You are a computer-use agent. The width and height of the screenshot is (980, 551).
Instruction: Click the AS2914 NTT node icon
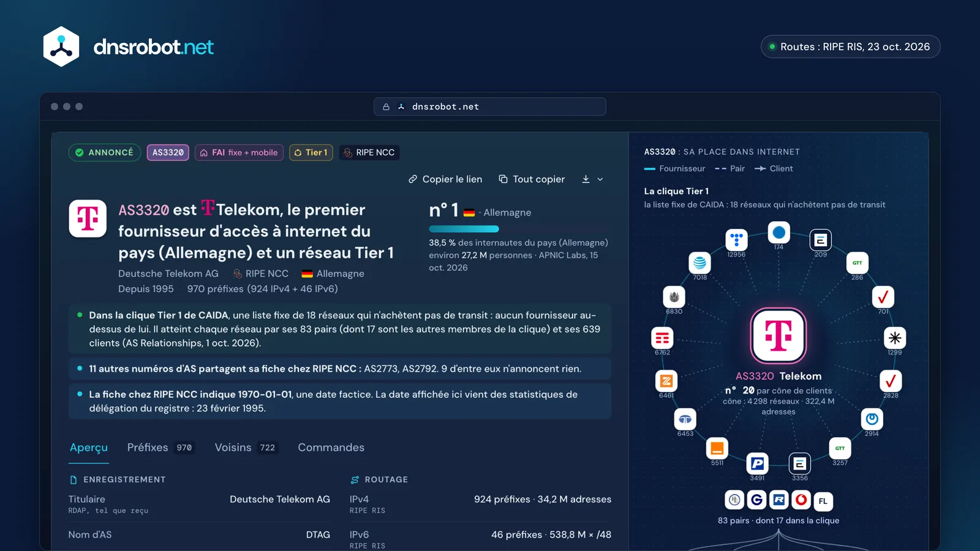tap(872, 419)
